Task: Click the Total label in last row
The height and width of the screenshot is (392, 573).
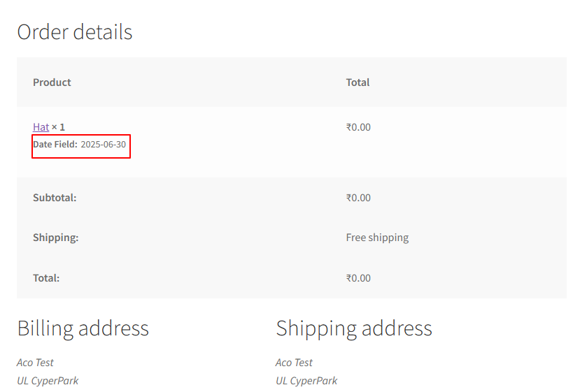Action: 46,278
